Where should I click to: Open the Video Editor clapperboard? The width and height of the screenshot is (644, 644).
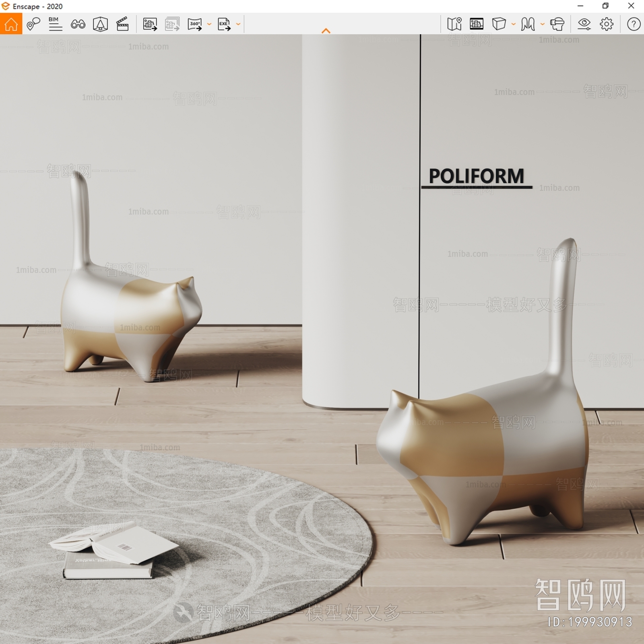(122, 24)
